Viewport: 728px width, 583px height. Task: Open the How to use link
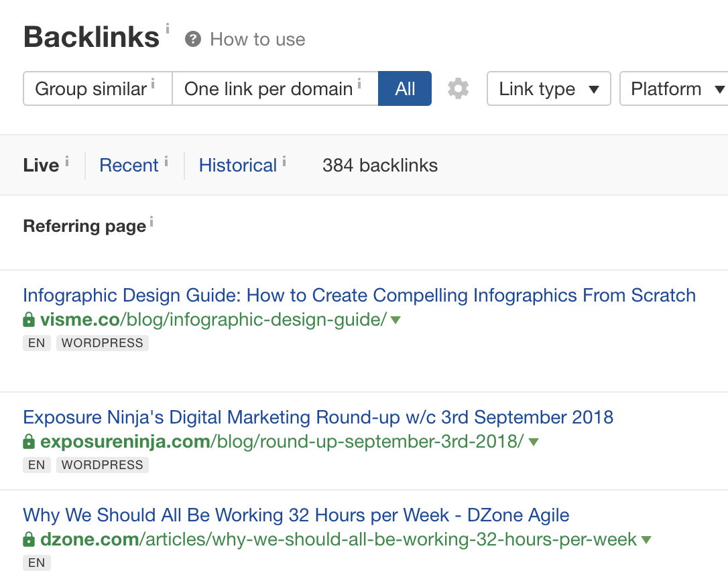tap(257, 40)
